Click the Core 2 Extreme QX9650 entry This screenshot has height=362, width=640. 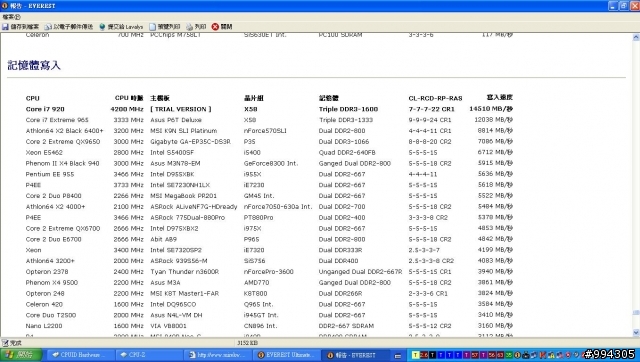63,142
